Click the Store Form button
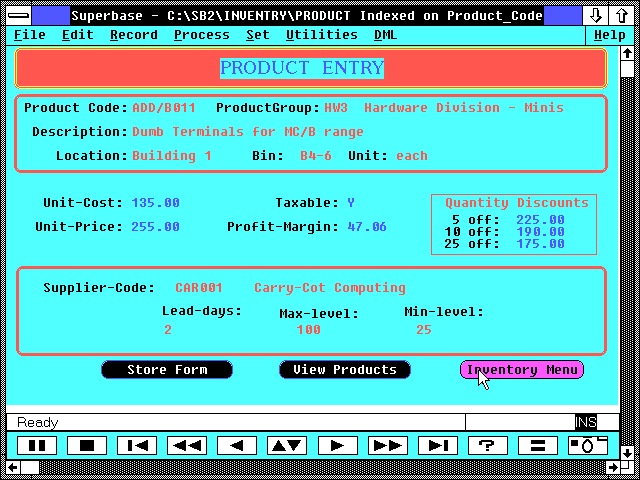The image size is (640, 480). point(167,369)
